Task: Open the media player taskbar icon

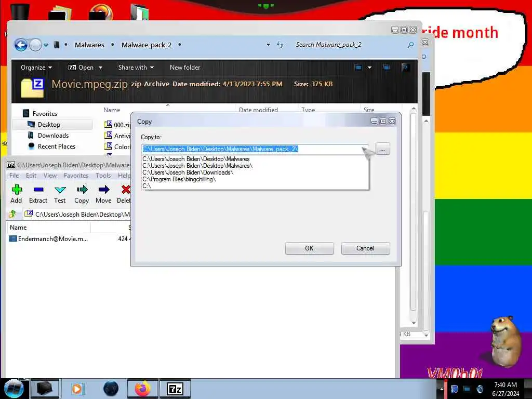Action: 77,389
